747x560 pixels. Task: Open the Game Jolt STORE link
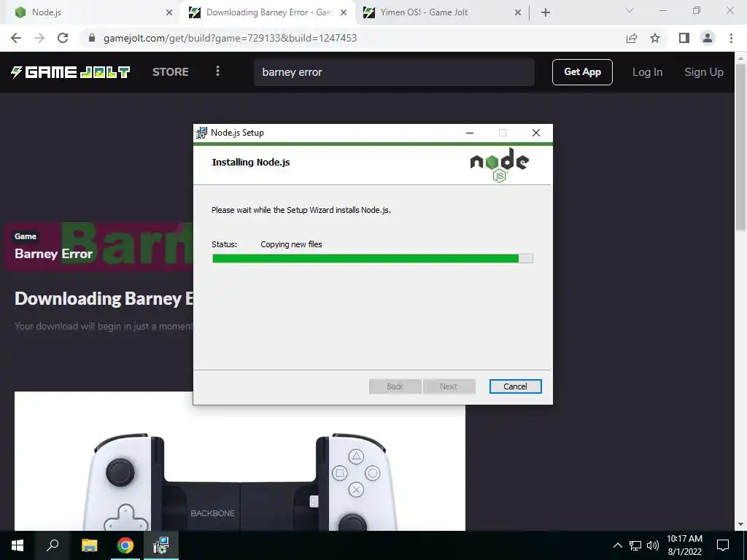point(171,72)
